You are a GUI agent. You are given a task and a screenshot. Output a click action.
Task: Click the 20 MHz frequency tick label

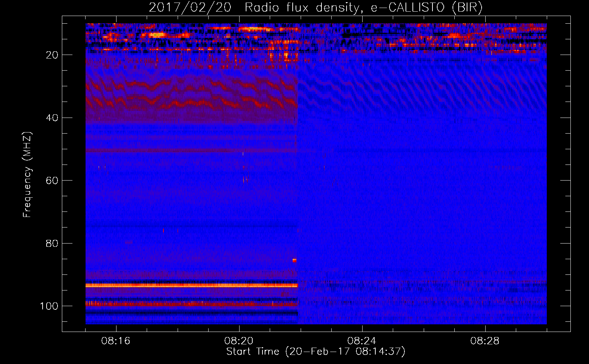tap(52, 55)
